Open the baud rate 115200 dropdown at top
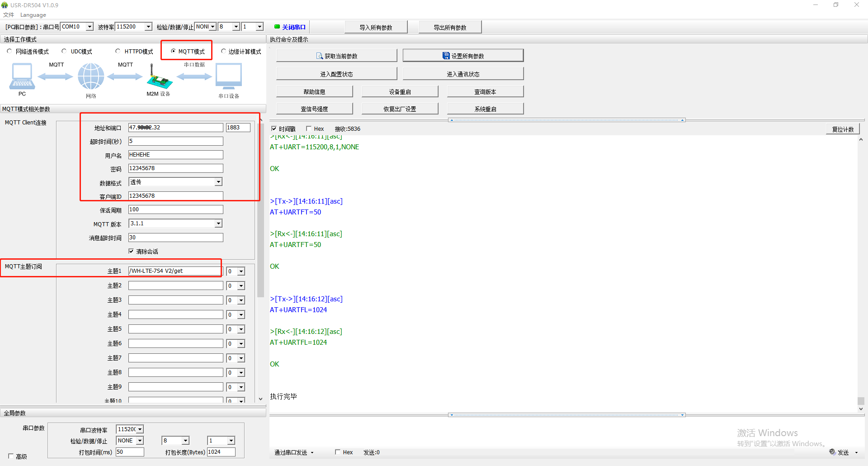Image resolution: width=868 pixels, height=466 pixels. tap(148, 27)
